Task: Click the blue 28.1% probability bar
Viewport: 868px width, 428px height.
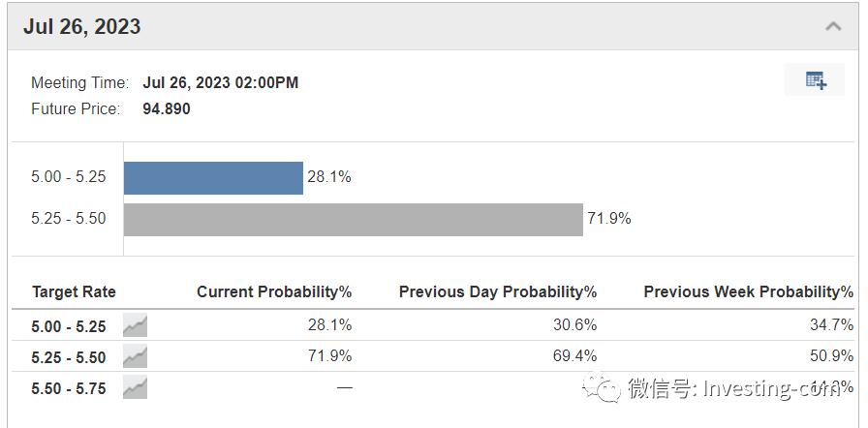Action: coord(213,178)
